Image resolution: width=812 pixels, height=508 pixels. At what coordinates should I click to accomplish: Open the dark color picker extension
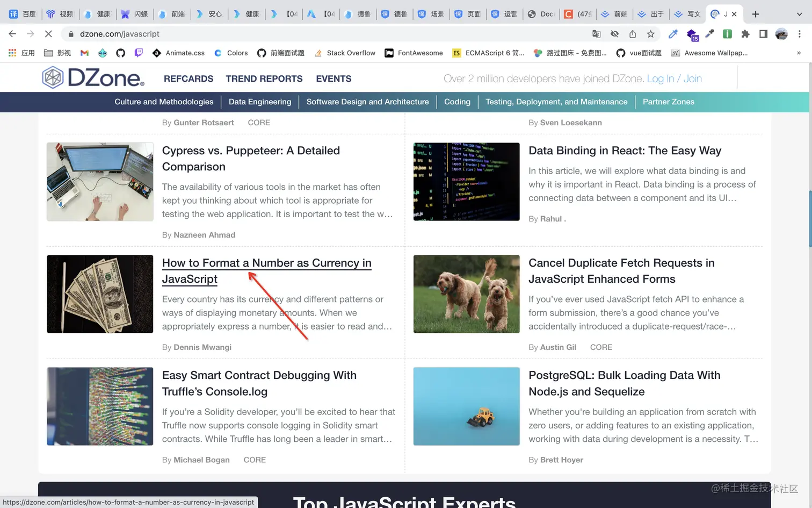point(709,34)
